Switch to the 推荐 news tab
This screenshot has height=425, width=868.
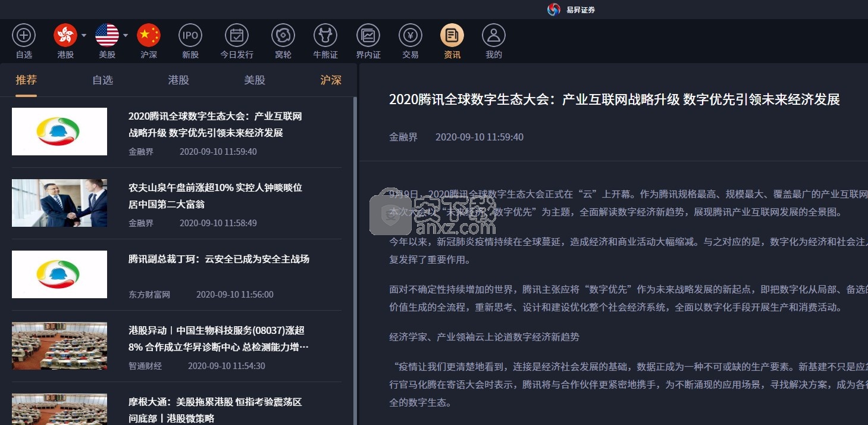click(26, 80)
